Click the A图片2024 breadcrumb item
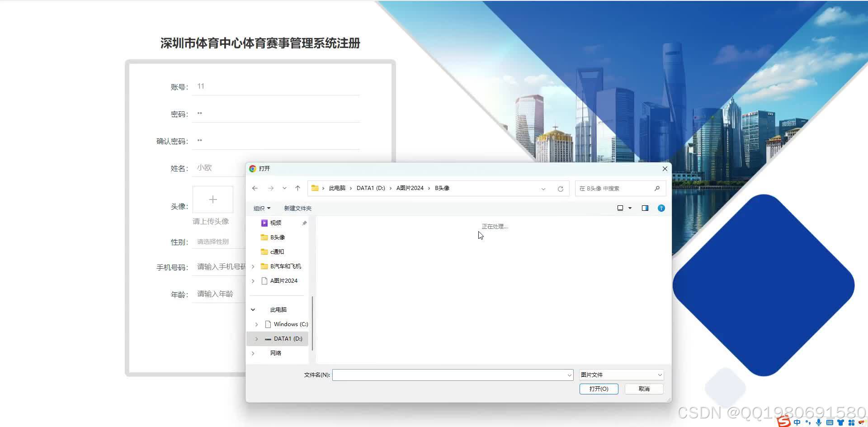 click(409, 188)
